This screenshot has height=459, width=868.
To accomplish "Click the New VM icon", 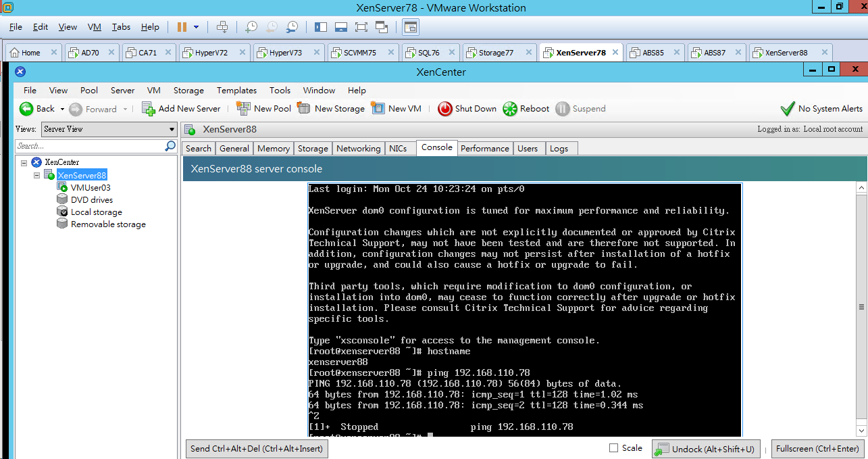I will click(378, 109).
